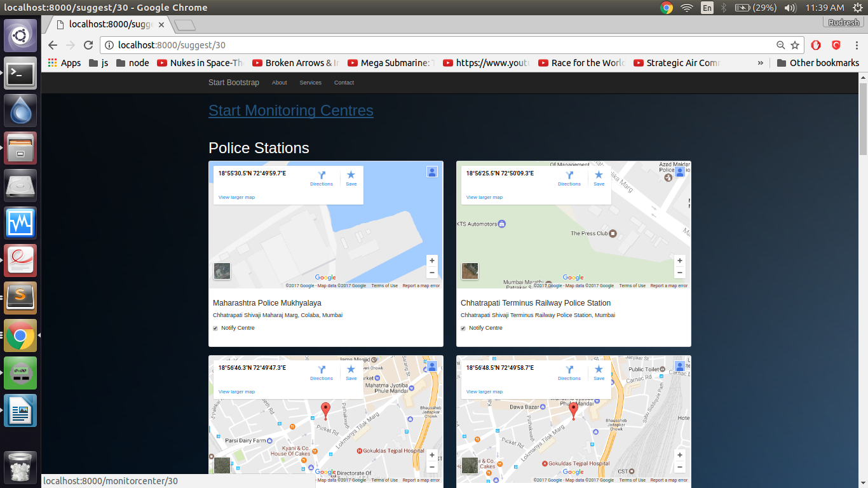Open a new browser tab
Viewport: 868px width, 488px height.
(185, 25)
